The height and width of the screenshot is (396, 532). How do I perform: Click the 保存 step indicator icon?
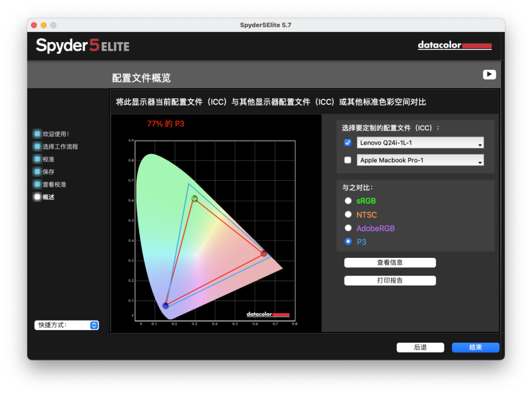coord(37,171)
